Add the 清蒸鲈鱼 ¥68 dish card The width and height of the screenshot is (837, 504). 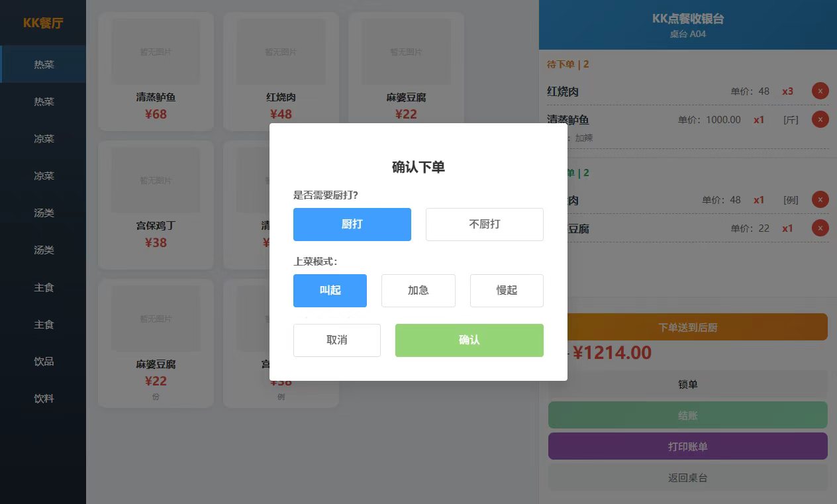[x=156, y=72]
